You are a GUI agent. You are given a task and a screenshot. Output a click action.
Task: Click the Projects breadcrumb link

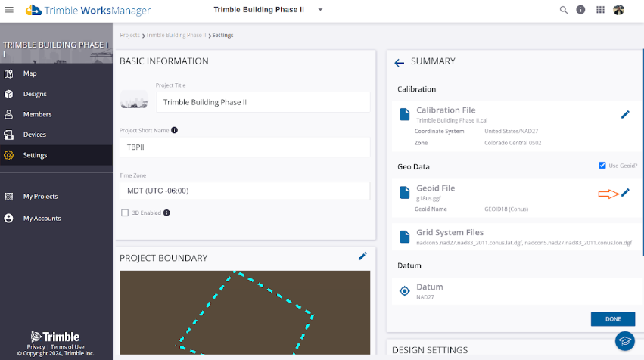pyautogui.click(x=130, y=35)
